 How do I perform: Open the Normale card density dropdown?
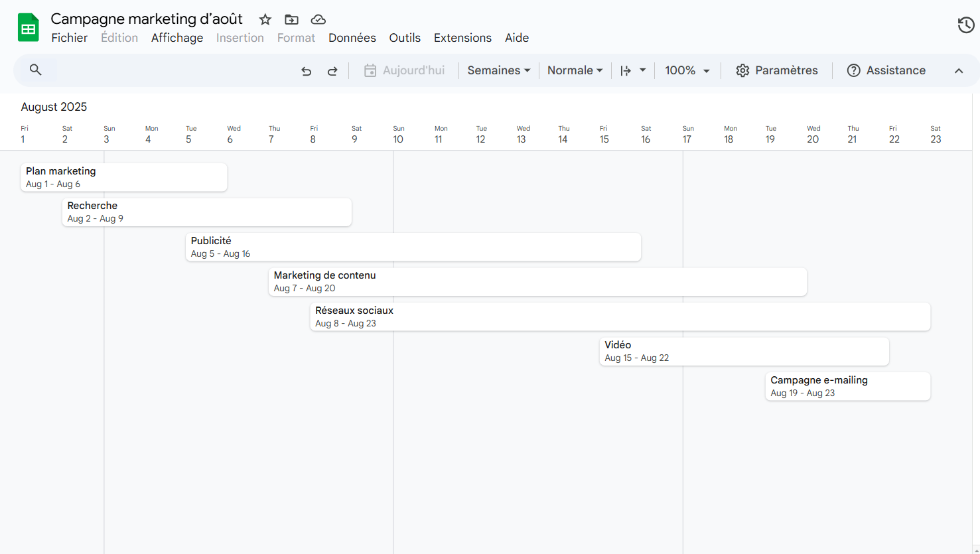575,70
